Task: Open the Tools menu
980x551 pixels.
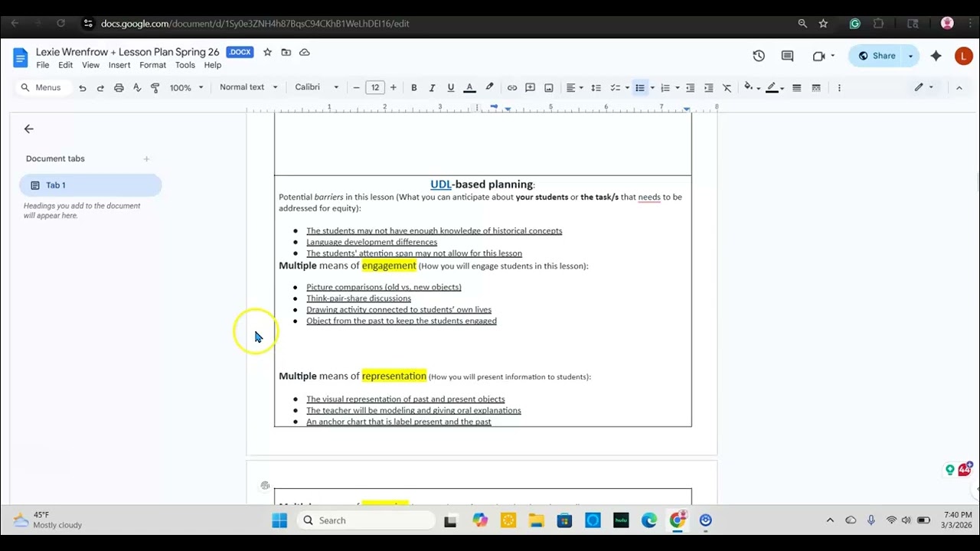Action: click(185, 66)
